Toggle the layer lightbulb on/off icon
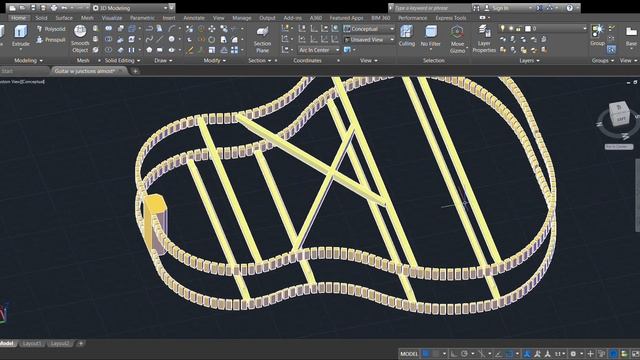The height and width of the screenshot is (360, 640). (x=502, y=28)
